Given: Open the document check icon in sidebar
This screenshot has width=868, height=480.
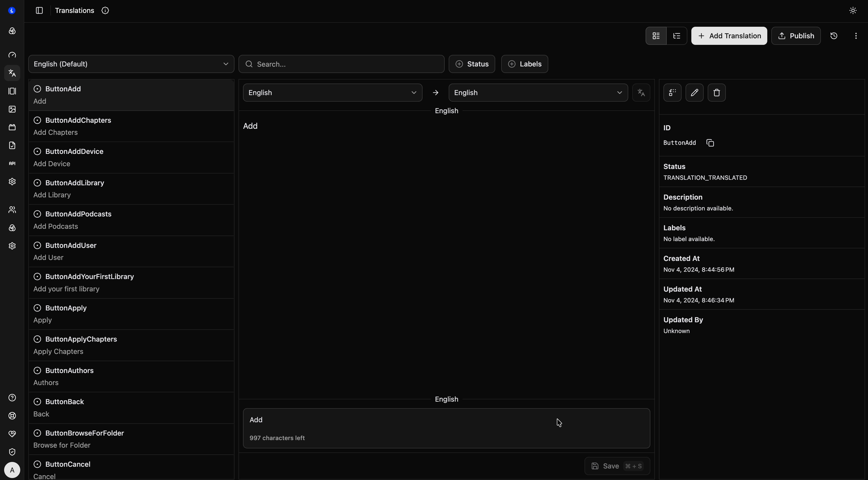Looking at the screenshot, I should (x=12, y=145).
